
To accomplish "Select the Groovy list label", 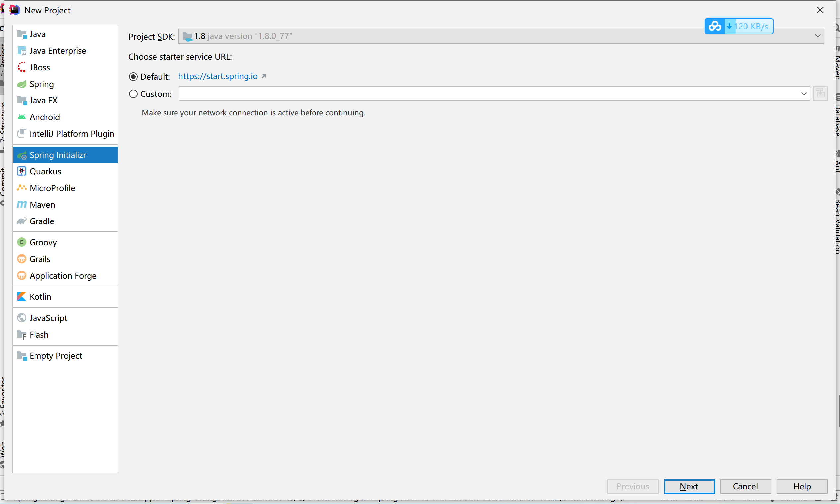I will 43,242.
